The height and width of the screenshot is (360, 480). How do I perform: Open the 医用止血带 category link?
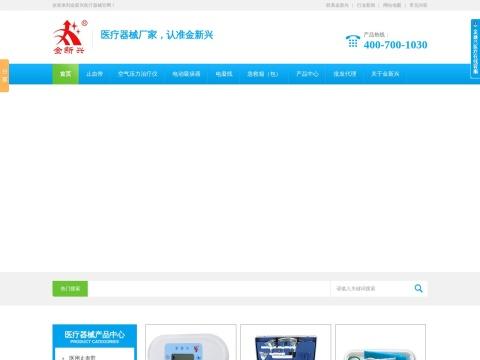tap(82, 357)
